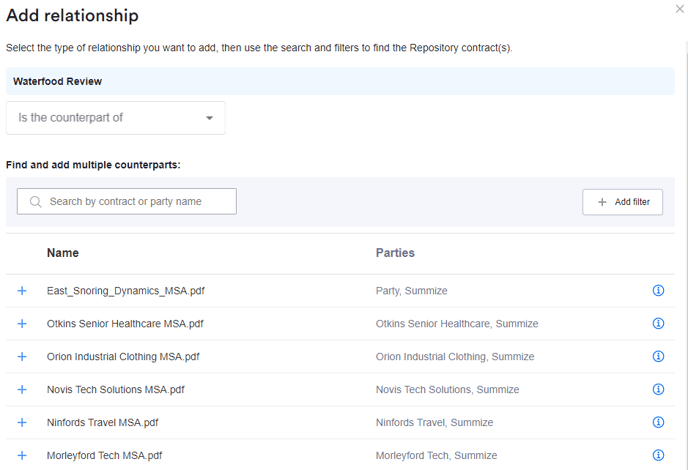Click plus icon for Orion Industrial Clothing MSA
Viewport: 688px width, 470px height.
pos(22,357)
